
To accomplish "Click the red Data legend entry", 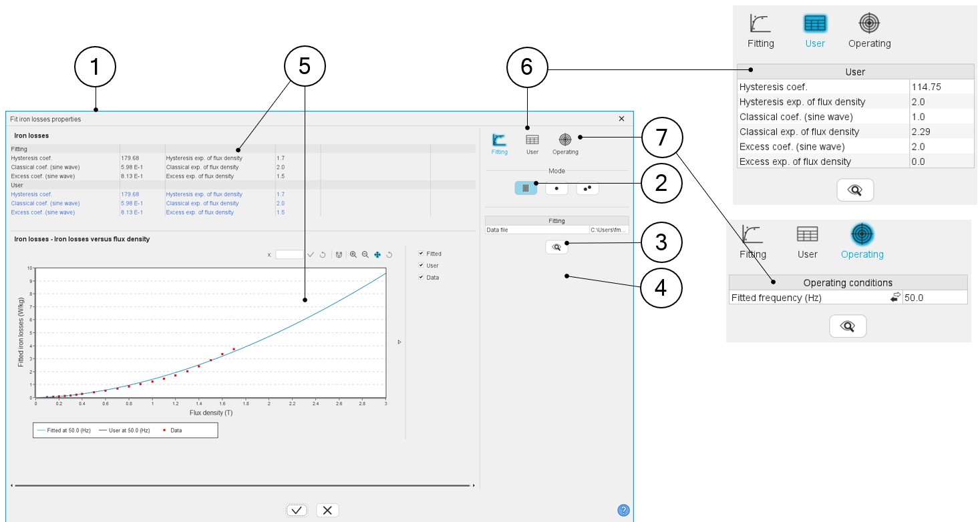I will pos(172,431).
